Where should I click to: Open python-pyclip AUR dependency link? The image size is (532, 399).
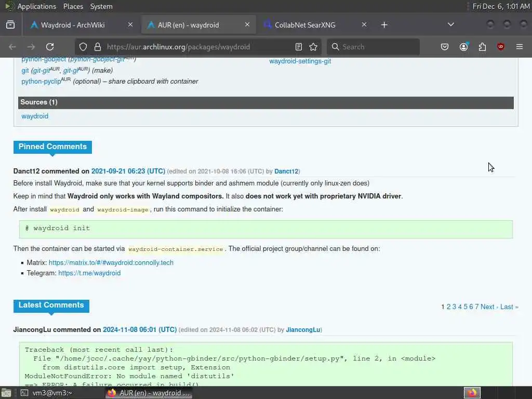pos(41,82)
